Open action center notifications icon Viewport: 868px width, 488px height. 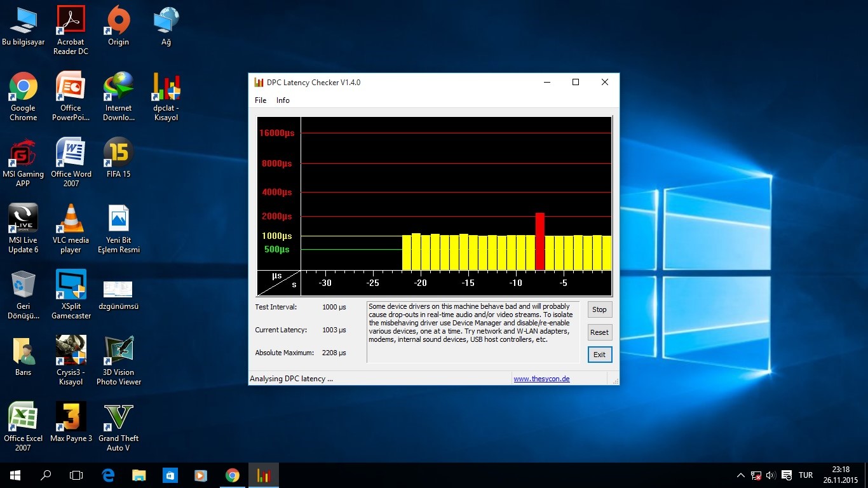[787, 475]
